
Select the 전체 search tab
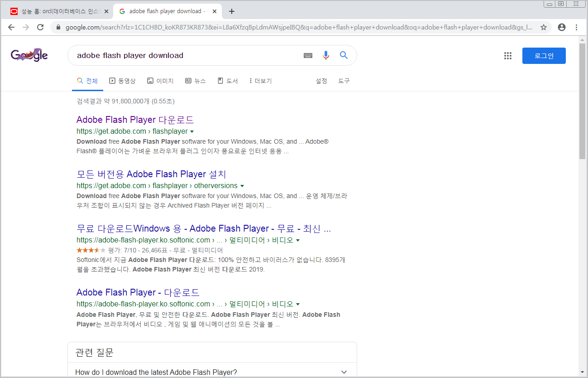click(x=87, y=81)
